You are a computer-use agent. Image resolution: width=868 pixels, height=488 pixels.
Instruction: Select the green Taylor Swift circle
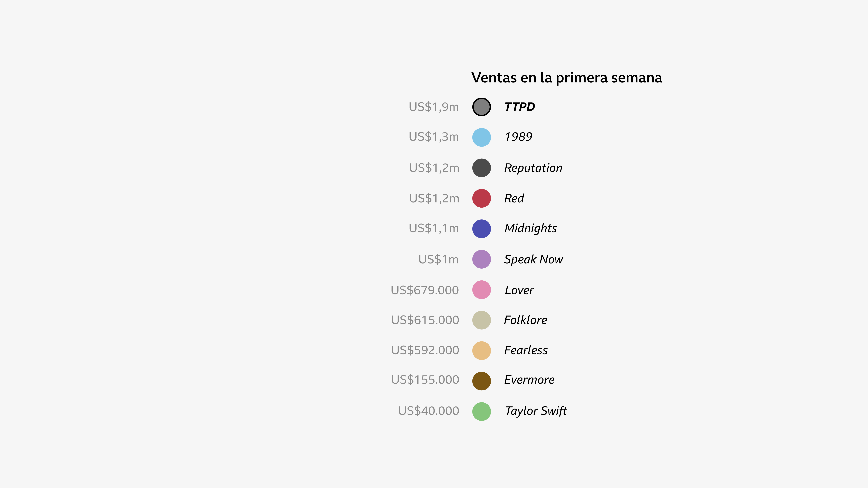[481, 412]
